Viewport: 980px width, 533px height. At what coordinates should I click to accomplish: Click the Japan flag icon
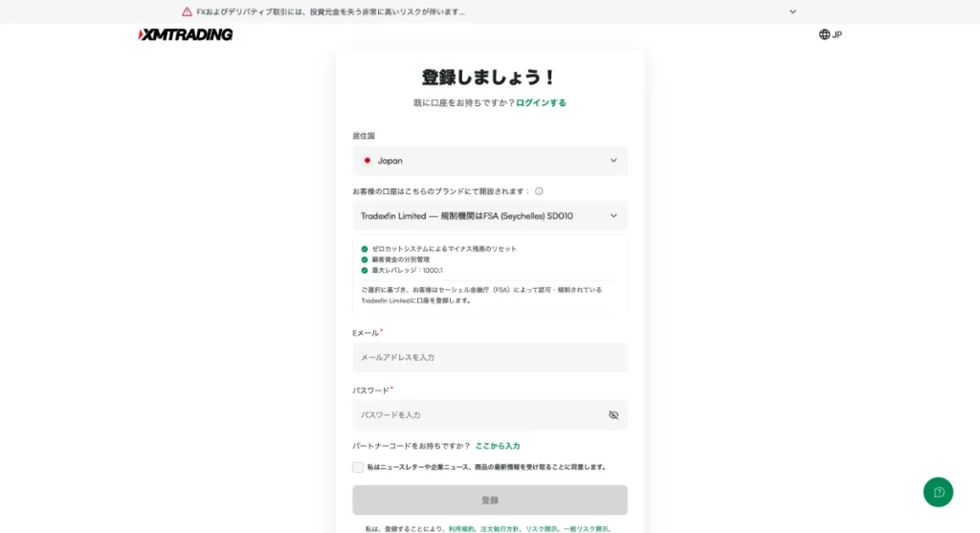[x=367, y=161]
